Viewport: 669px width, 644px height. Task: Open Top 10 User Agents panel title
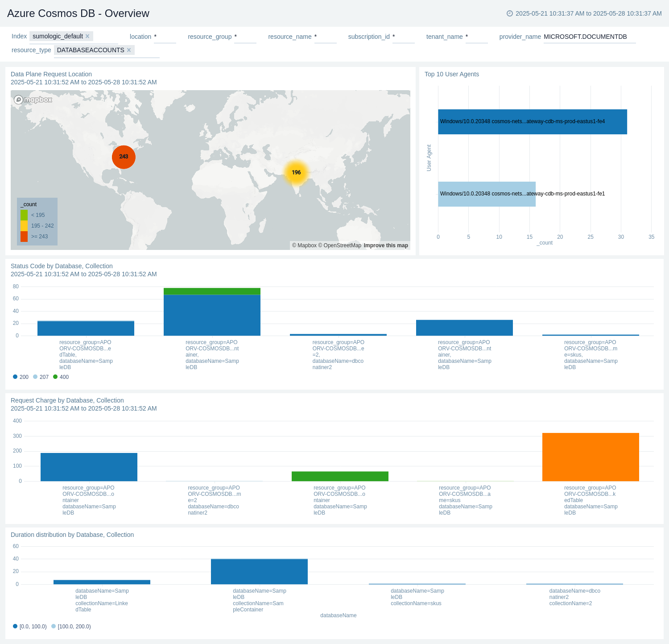tap(452, 74)
